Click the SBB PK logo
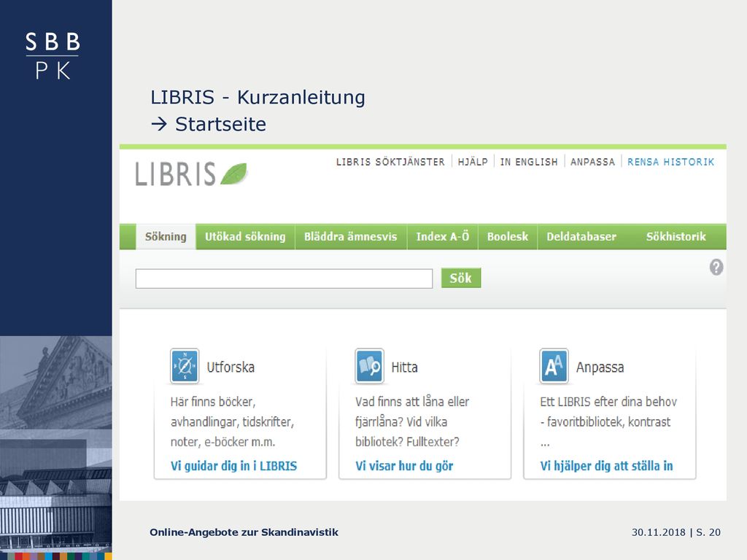 coord(53,55)
